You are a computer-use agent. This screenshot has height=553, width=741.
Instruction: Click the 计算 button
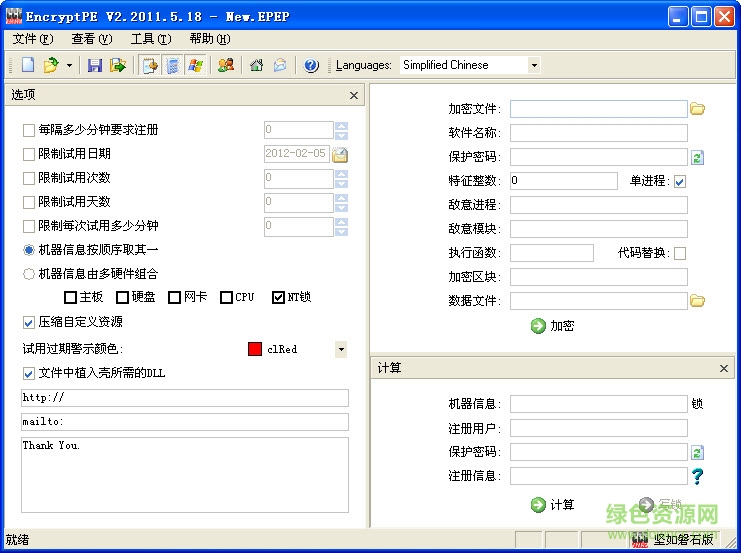tap(553, 504)
